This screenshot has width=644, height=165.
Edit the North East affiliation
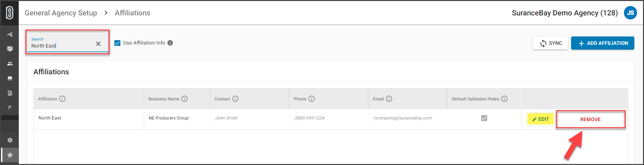(540, 119)
